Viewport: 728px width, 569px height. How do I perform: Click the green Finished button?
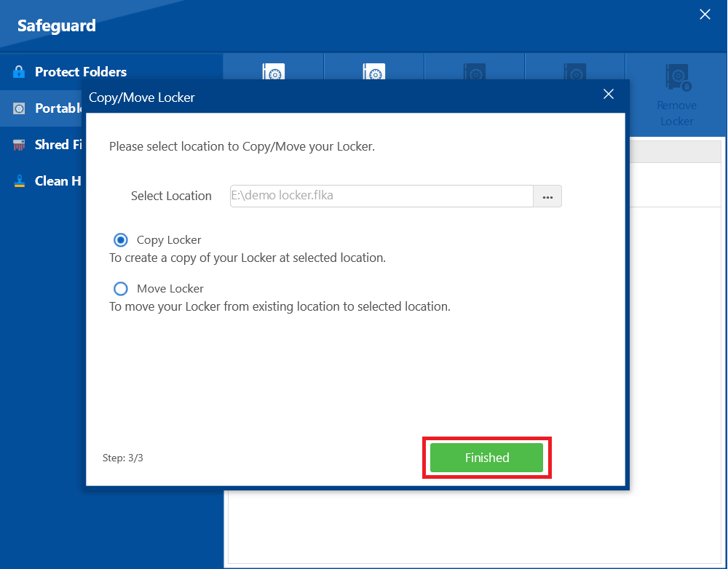click(x=486, y=458)
